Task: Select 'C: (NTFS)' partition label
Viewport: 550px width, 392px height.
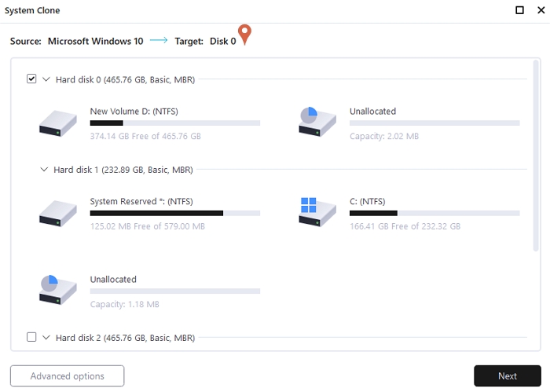Action: [367, 202]
